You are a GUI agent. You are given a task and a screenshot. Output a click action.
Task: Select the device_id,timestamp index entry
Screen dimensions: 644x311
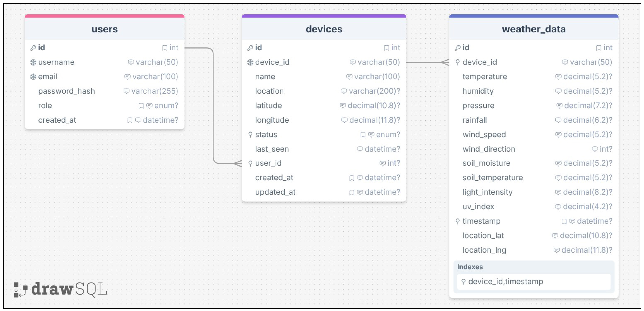coord(534,282)
